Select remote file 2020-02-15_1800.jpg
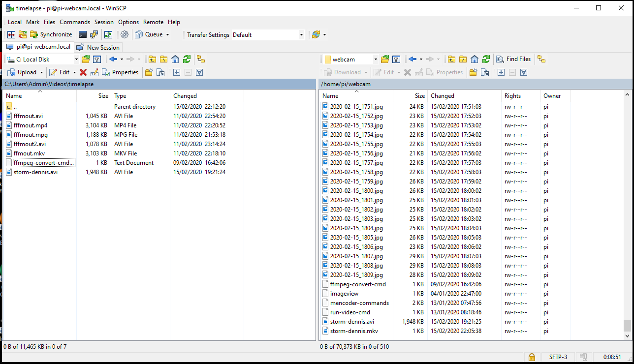 pyautogui.click(x=356, y=191)
